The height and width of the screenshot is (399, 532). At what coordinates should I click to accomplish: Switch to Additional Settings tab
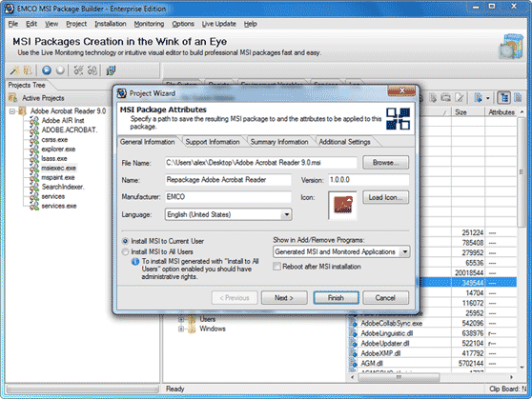point(345,142)
